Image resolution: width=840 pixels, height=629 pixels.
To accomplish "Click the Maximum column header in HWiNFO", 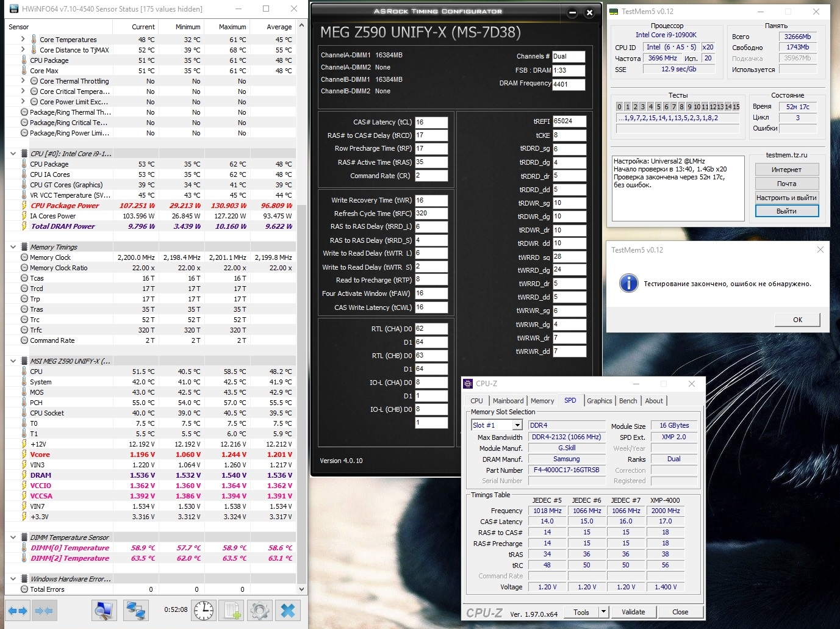I will click(x=226, y=27).
